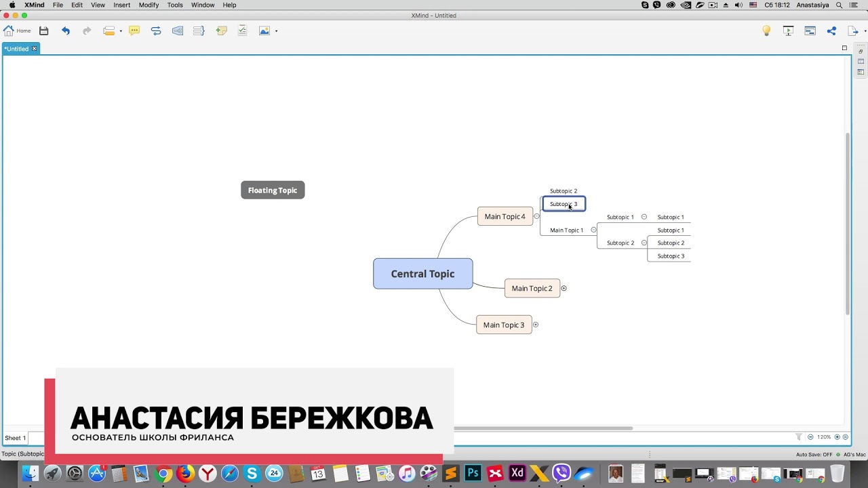
Task: Open the filter icon in the status bar
Action: (799, 437)
